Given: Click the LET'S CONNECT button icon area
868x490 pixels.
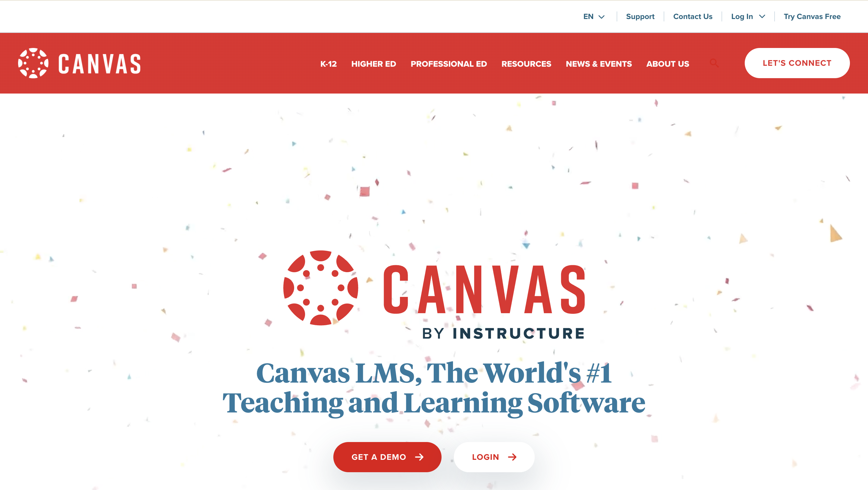Looking at the screenshot, I should point(797,63).
